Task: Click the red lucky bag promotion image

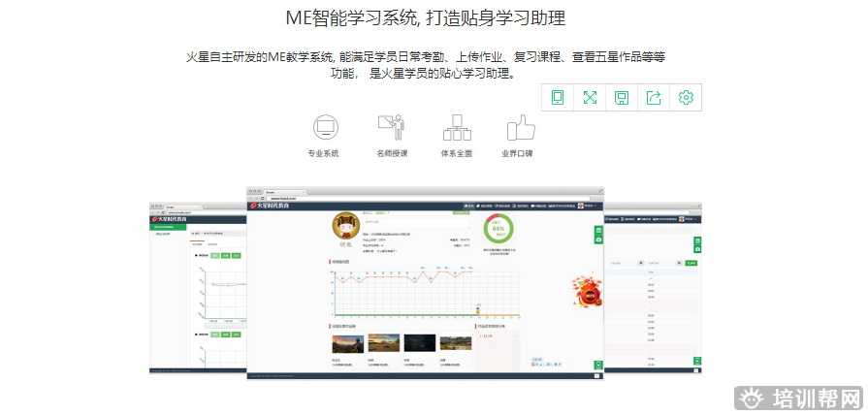Action: click(x=585, y=290)
